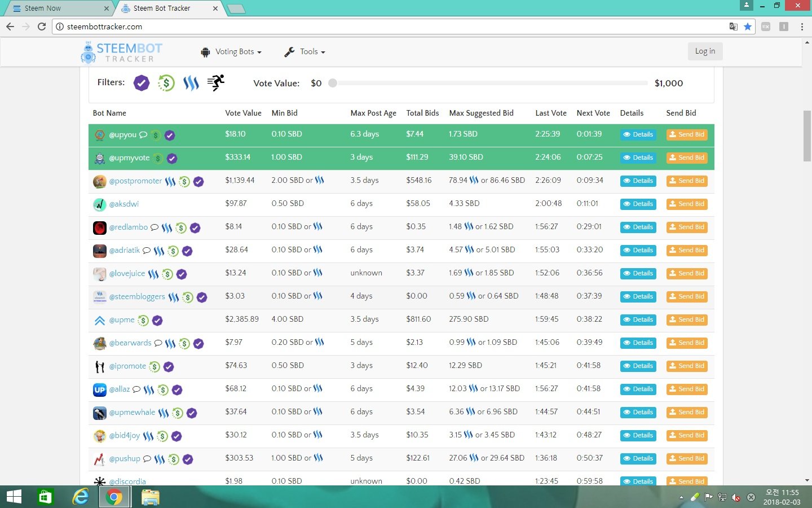
Task: Toggle the blue Steem currency filter
Action: (191, 83)
